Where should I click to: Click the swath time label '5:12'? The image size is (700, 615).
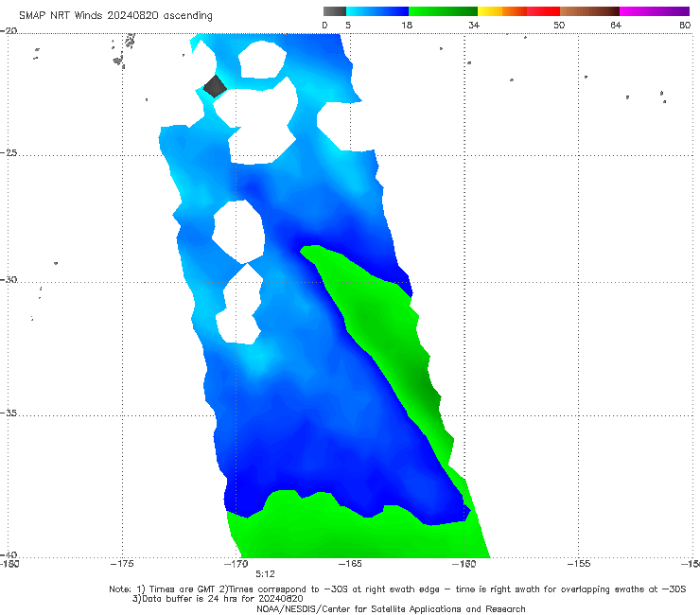[265, 574]
